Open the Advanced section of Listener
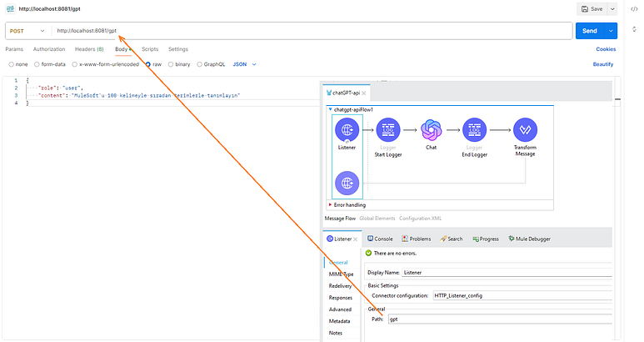 (340, 309)
